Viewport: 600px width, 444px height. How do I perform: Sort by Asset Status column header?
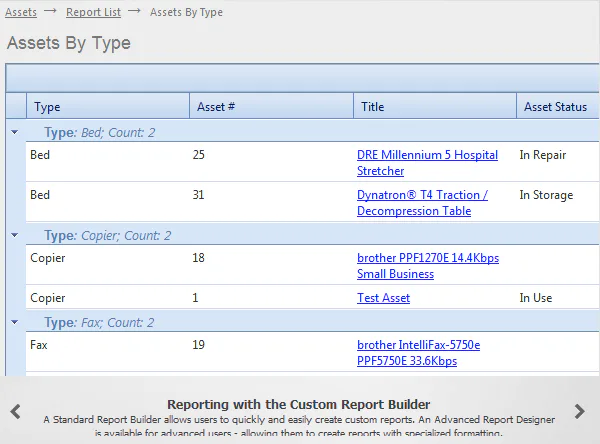coord(558,106)
